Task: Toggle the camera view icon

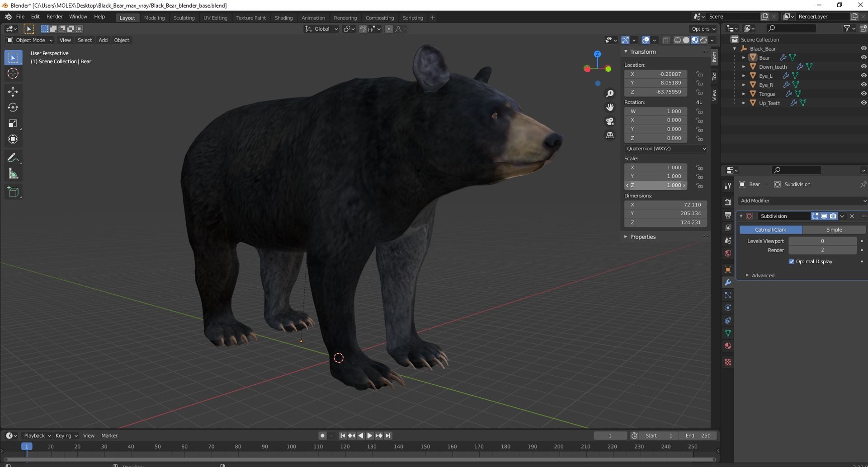Action: click(x=610, y=121)
